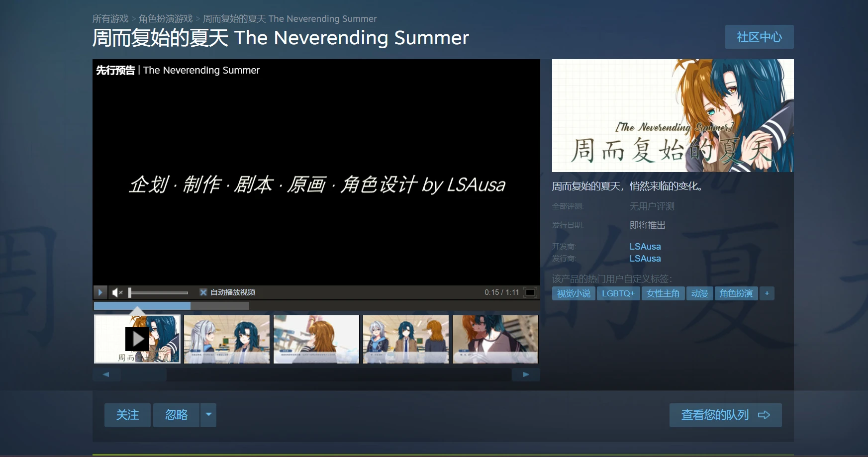Open 所有游戏 breadcrumb link
The width and height of the screenshot is (868, 457).
(110, 19)
